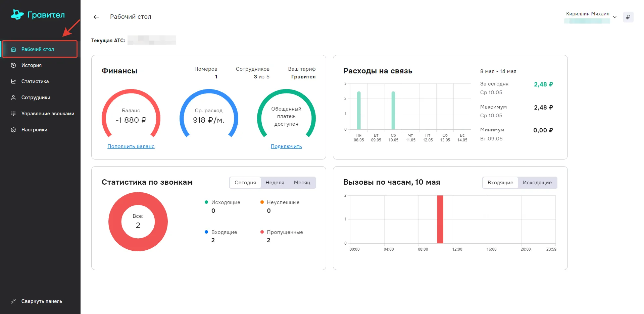The image size is (644, 314).
Task: Click the Финансы heading
Action: pos(119,71)
